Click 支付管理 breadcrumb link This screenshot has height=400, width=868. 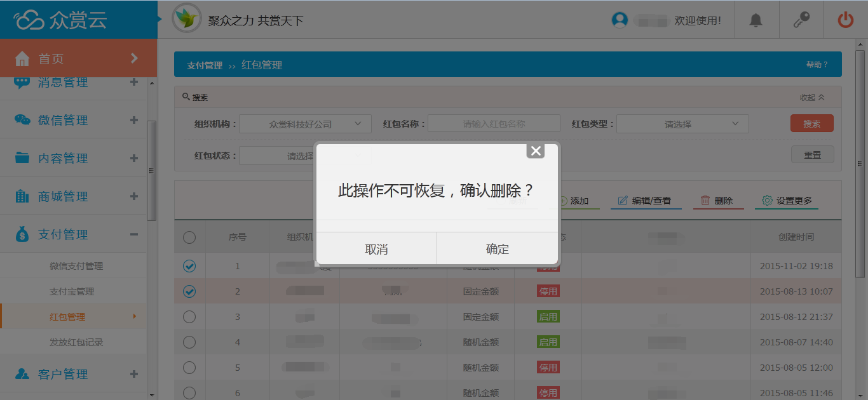[205, 65]
